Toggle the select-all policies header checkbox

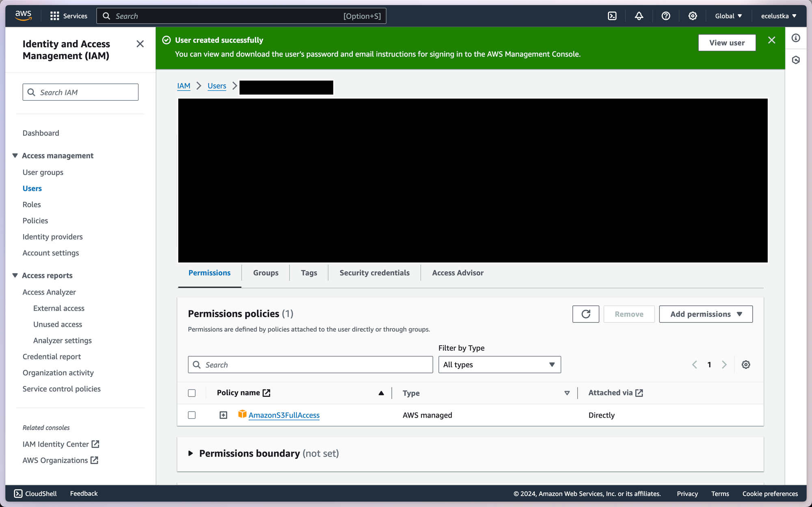[x=192, y=393]
